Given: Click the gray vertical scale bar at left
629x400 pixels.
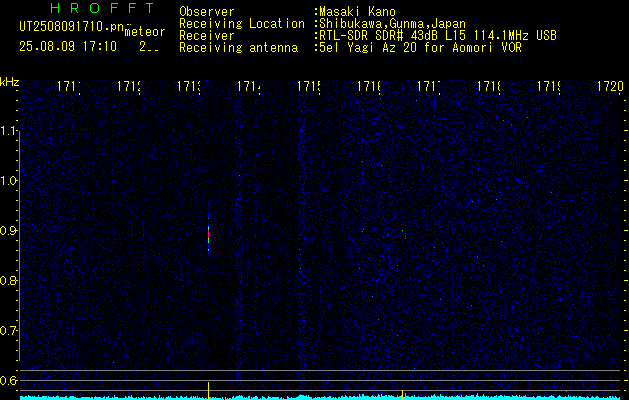Looking at the screenshot, I should coord(19,246).
